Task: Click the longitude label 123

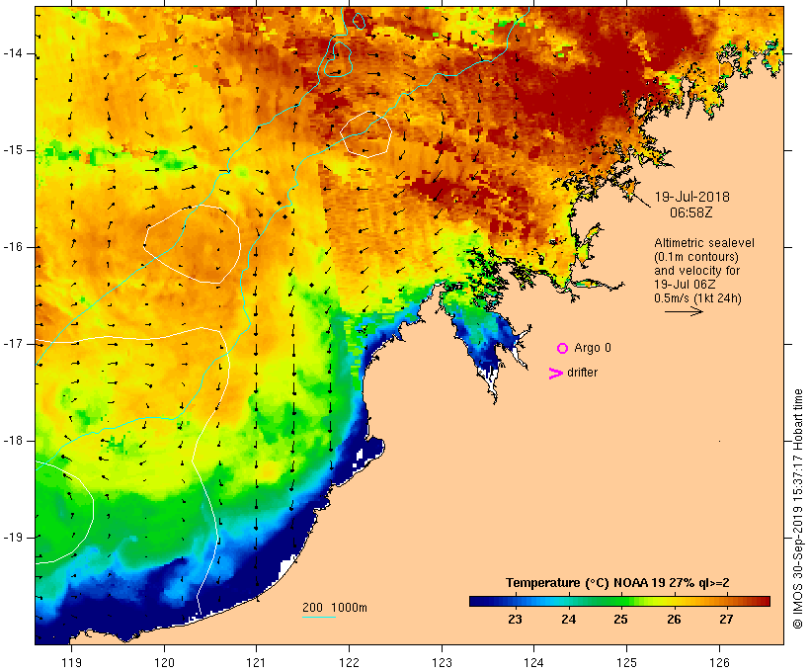Action: click(442, 662)
